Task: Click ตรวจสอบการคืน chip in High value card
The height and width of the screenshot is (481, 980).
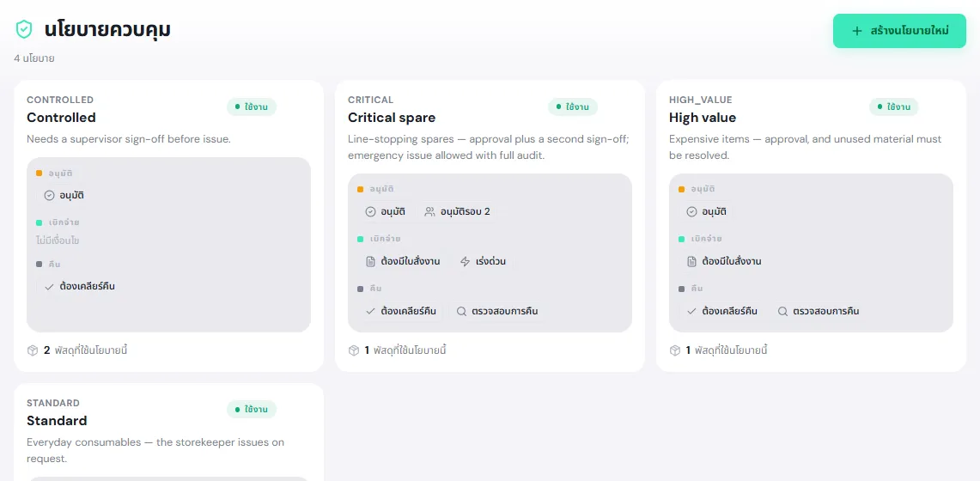Action: 819,310
